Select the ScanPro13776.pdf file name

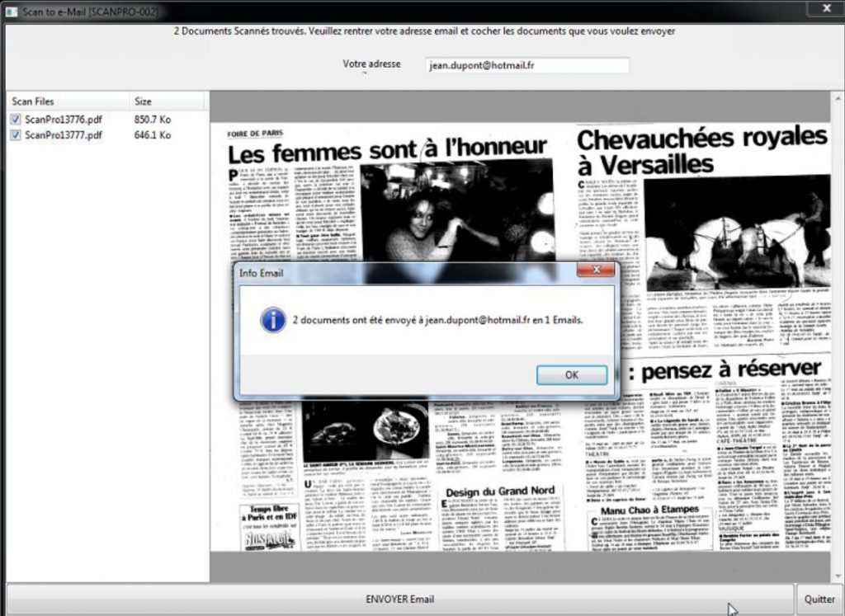(64, 120)
